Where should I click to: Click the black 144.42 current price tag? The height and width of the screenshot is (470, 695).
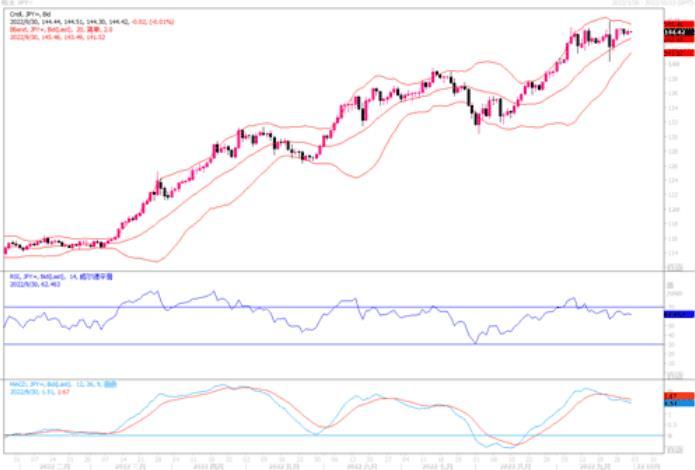679,32
